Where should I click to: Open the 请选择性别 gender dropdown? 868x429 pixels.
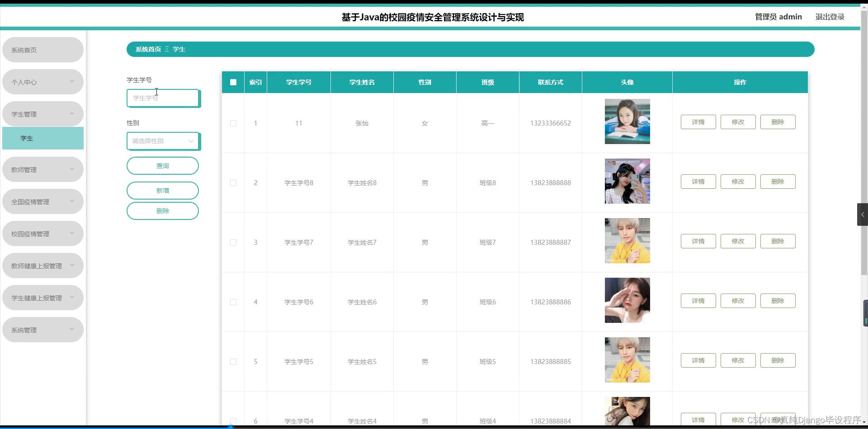click(x=163, y=141)
